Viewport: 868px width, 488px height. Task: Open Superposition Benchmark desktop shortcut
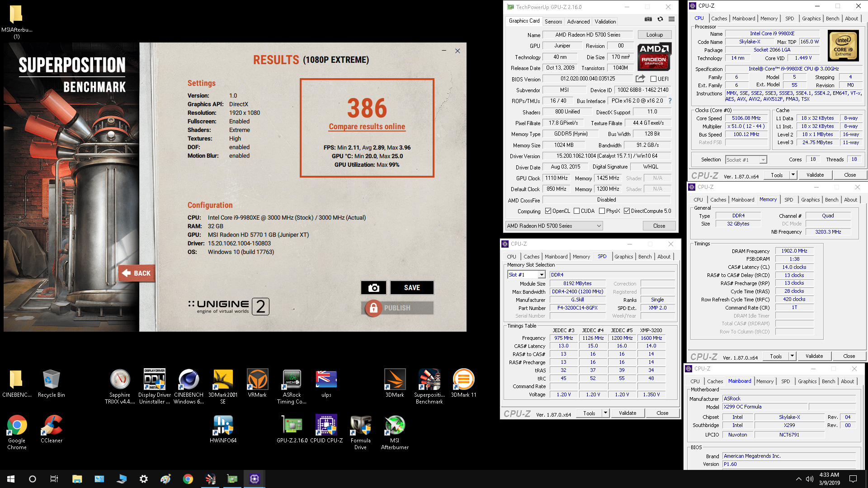tap(429, 387)
